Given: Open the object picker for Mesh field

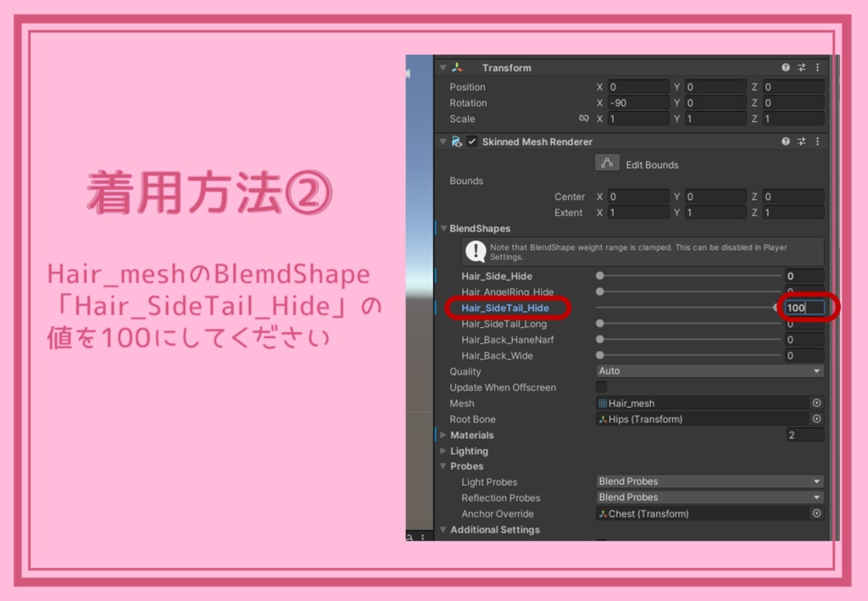Looking at the screenshot, I should (x=816, y=403).
